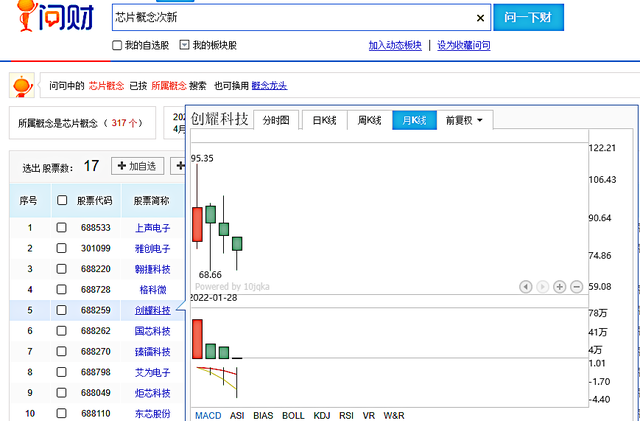Open the 概念龙头 link
Screen dimensions: 640x421
point(269,86)
